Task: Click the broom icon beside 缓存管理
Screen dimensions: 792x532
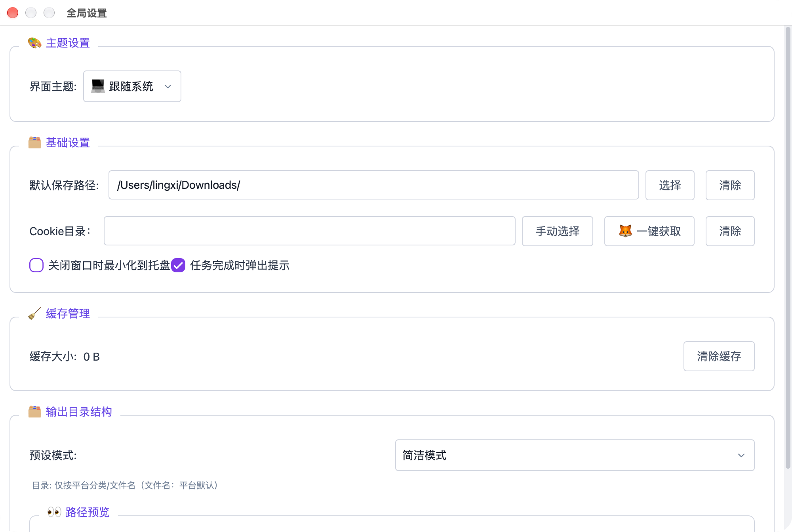Action: click(35, 313)
